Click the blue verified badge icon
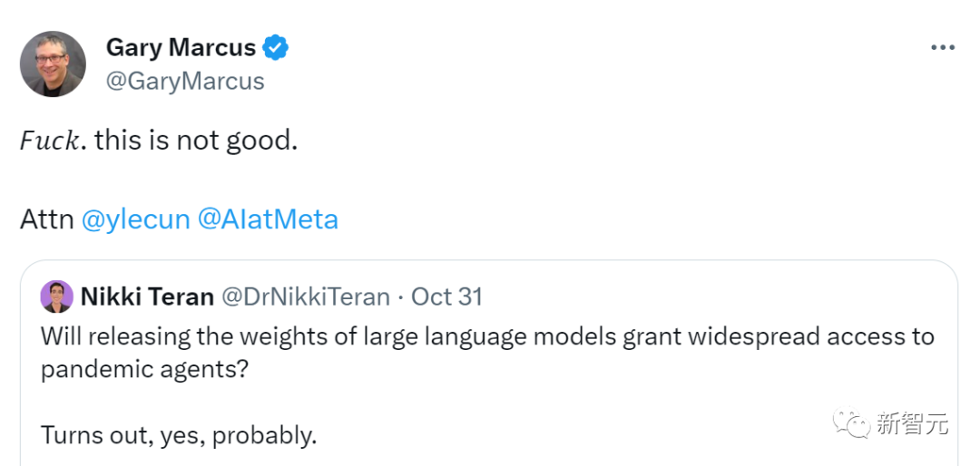Screen dimensions: 980x466 coord(276,47)
